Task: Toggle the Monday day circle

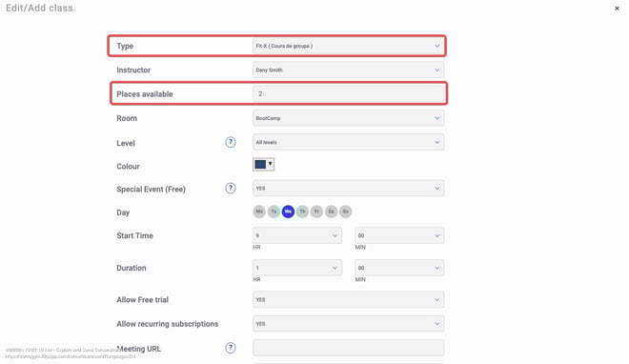Action: tap(259, 212)
